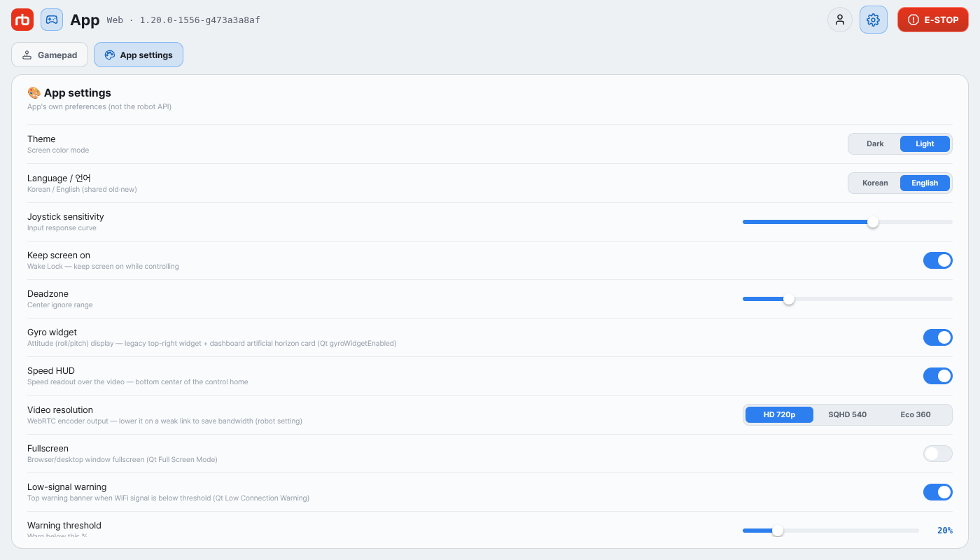Adjust the Deadzone slider
The width and height of the screenshot is (980, 560).
click(x=848, y=299)
